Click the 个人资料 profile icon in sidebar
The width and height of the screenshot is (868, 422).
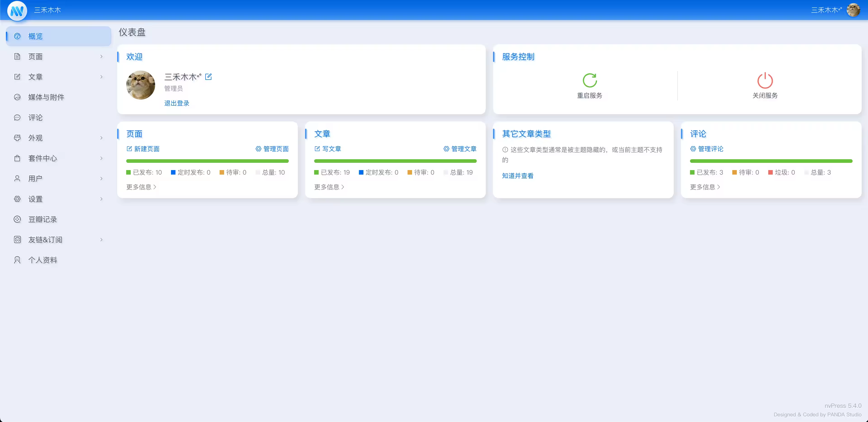[17, 260]
